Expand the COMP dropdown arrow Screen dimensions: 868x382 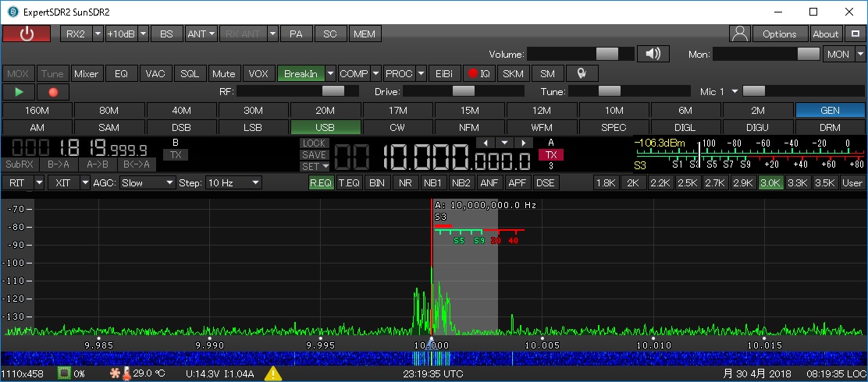click(376, 73)
